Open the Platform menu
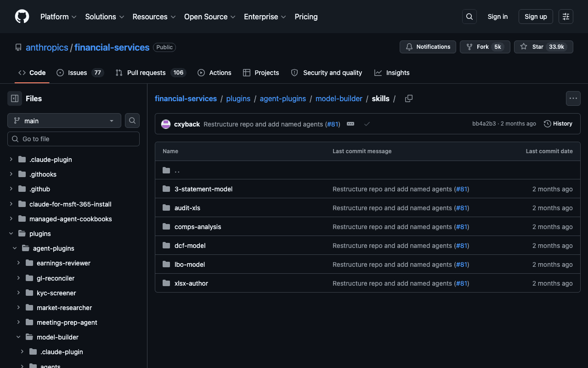This screenshot has height=368, width=588. [58, 17]
